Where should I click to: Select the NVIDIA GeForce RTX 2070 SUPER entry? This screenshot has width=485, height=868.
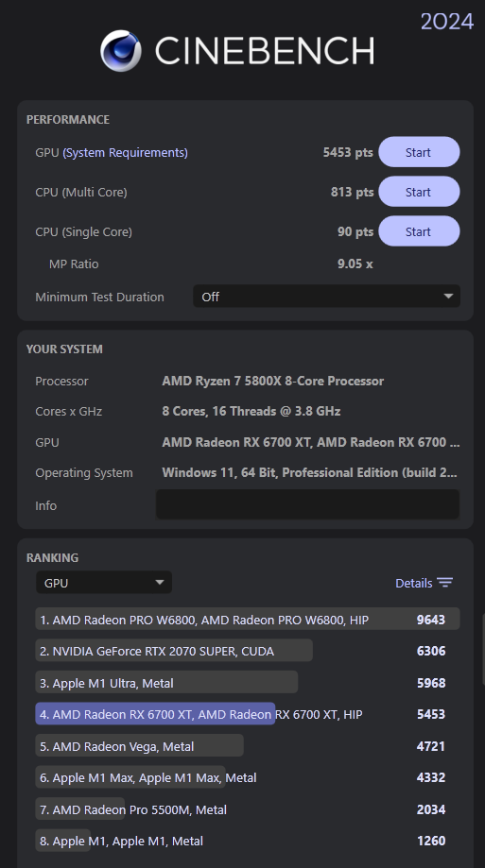coord(248,651)
